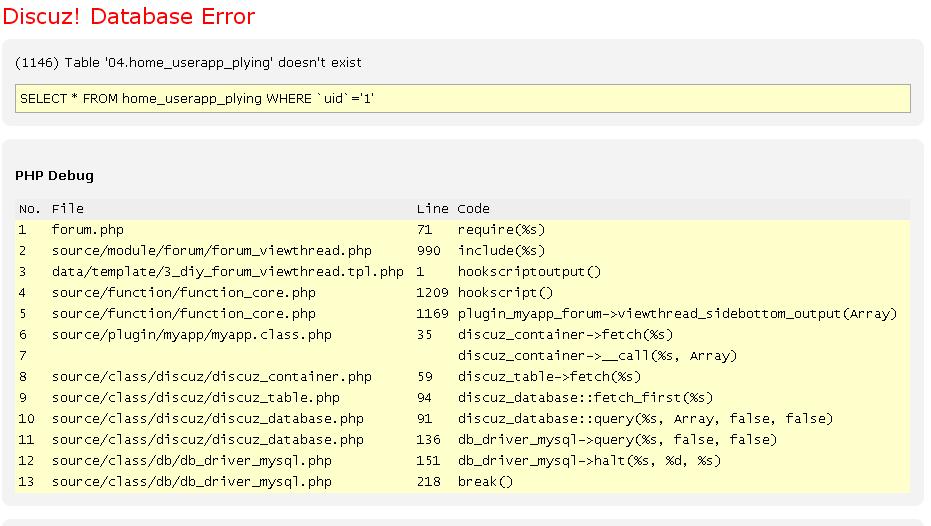
Task: Click db_driver_mysql.php file cell in row 13
Action: point(192,481)
